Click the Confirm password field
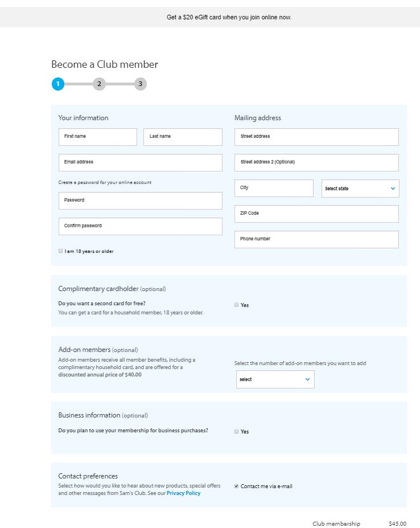Image resolution: width=420 pixels, height=528 pixels. pos(140,226)
